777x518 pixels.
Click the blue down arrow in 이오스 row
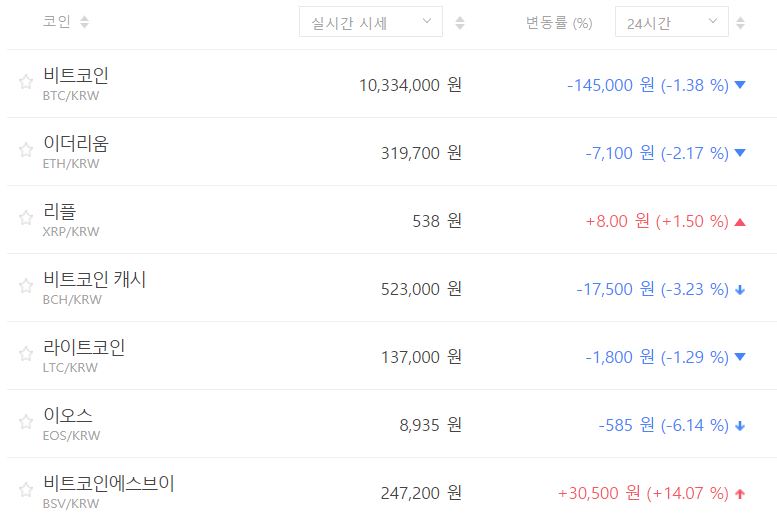tap(740, 426)
